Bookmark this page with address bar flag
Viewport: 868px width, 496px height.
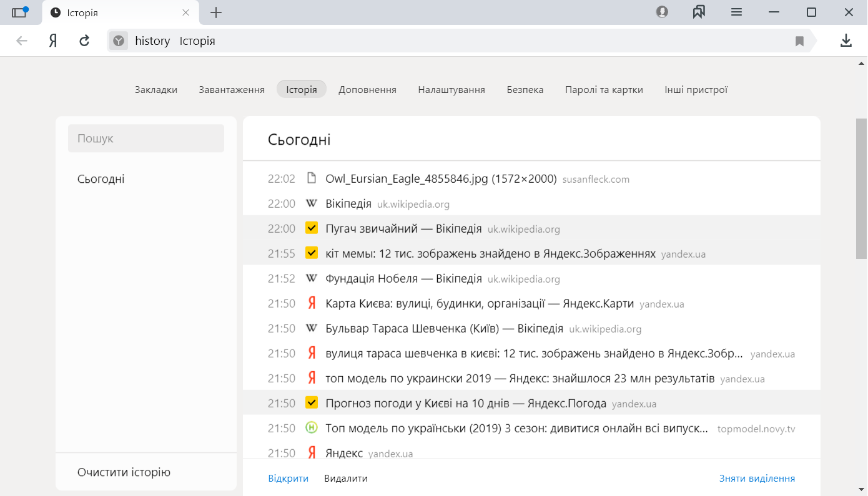pos(799,41)
